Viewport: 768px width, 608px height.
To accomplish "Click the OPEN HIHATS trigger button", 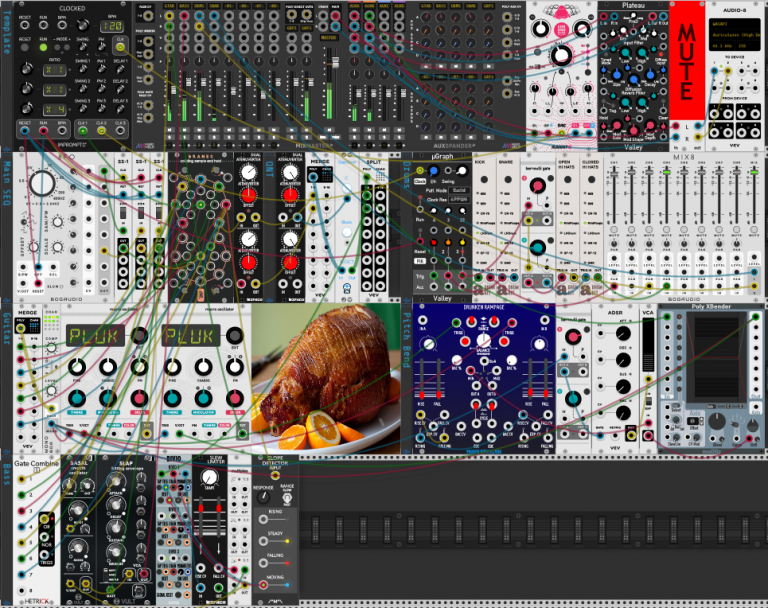I will click(568, 180).
